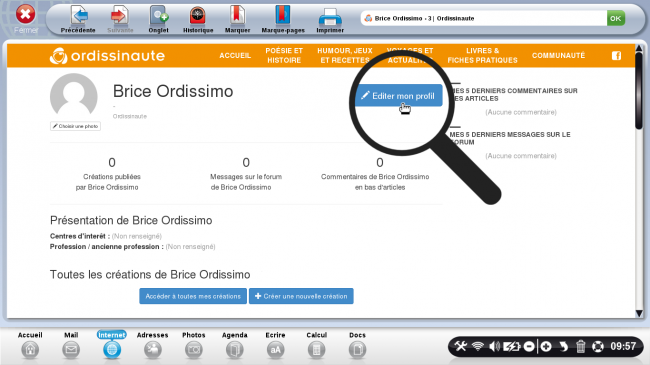Open the Communauté menu
This screenshot has height=365, width=650.
pos(558,56)
